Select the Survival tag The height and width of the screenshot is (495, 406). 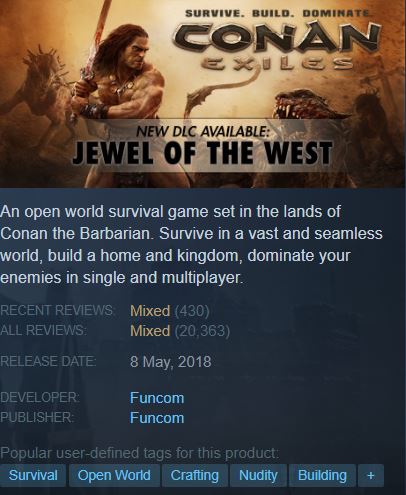(33, 475)
